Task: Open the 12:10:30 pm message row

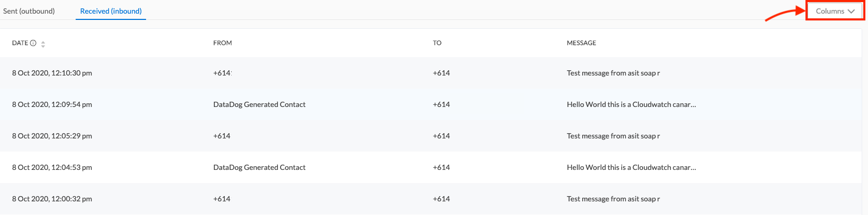Action: [431, 73]
